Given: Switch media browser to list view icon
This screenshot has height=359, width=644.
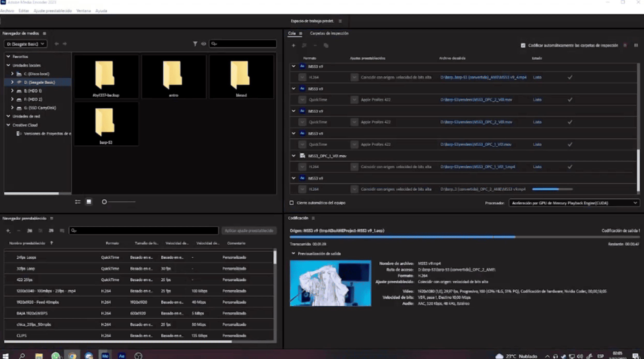Looking at the screenshot, I should [78, 202].
